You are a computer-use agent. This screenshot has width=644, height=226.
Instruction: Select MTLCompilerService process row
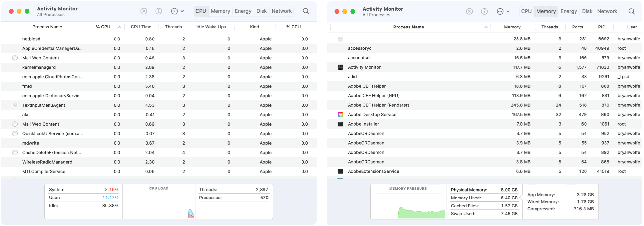coord(159,171)
